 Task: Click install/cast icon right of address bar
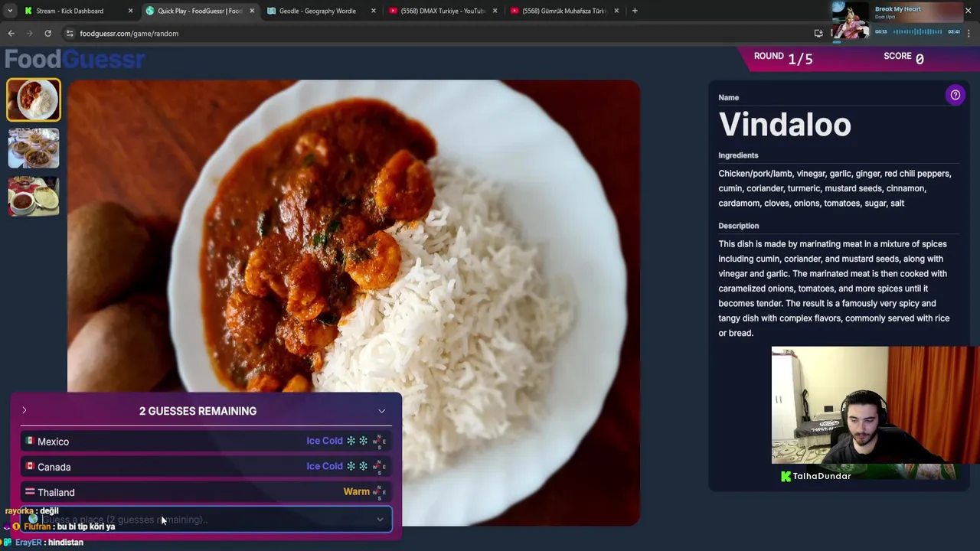click(x=818, y=34)
